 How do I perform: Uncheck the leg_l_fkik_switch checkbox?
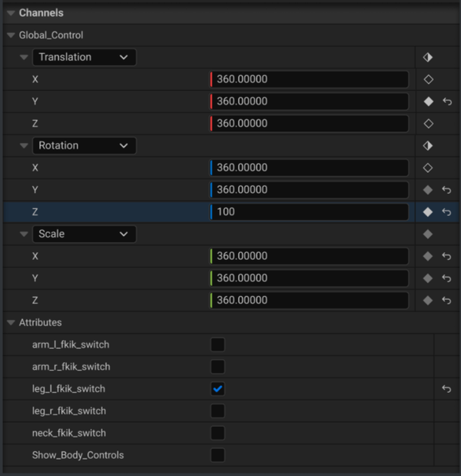[217, 389]
